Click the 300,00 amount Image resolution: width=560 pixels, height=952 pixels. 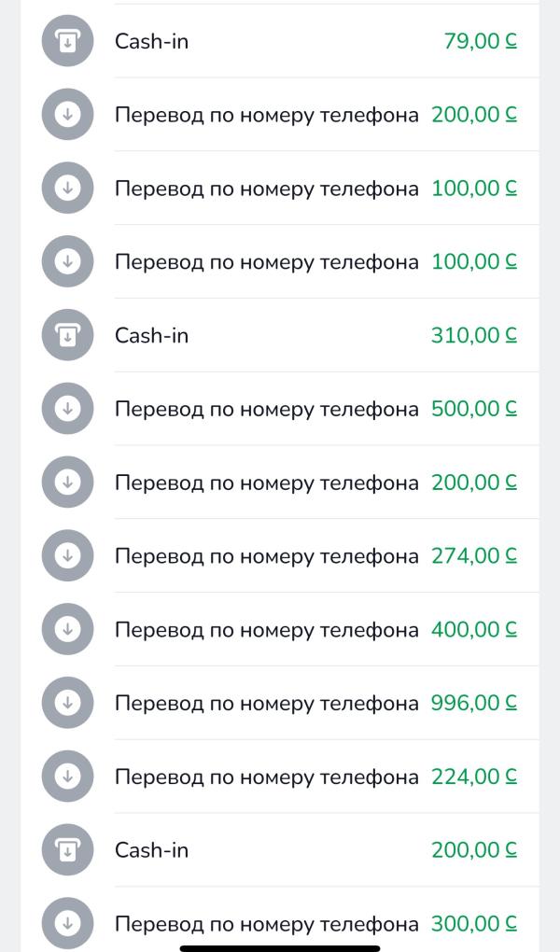pos(473,923)
